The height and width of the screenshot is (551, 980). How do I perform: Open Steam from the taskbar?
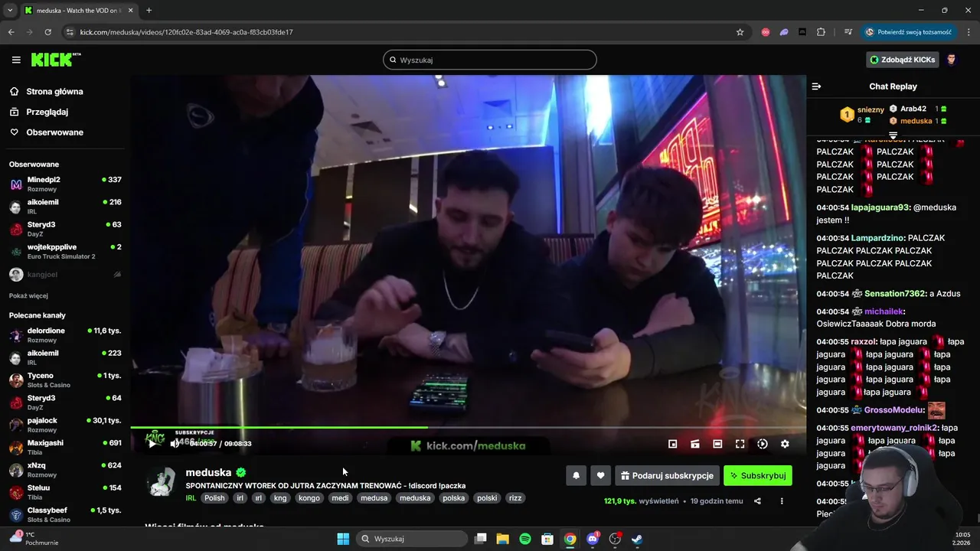tap(637, 539)
